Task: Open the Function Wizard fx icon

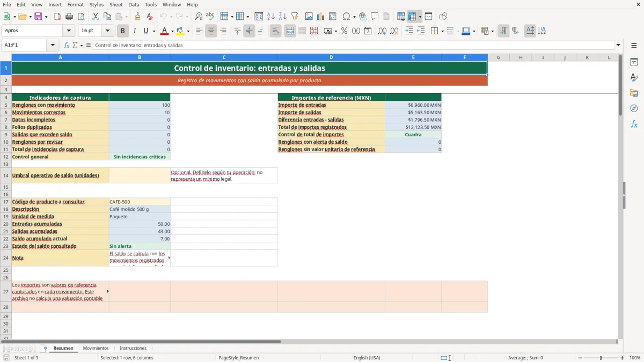Action: pyautogui.click(x=67, y=45)
